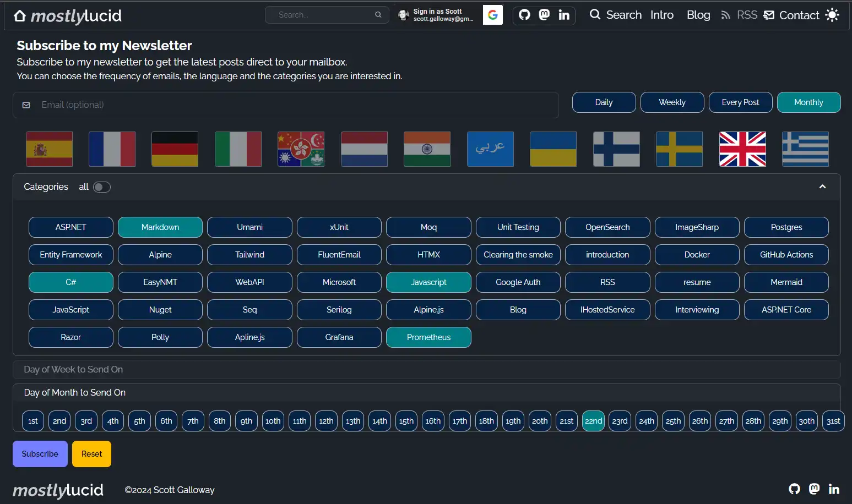Image resolution: width=852 pixels, height=504 pixels.
Task: Collapse the Categories panel with the chevron
Action: [x=822, y=187]
